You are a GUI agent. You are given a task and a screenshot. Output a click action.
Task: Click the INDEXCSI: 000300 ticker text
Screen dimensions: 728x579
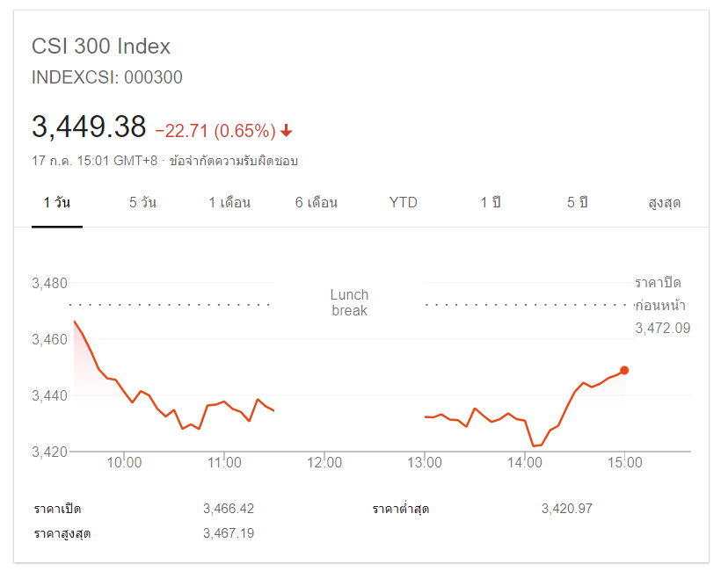(107, 77)
